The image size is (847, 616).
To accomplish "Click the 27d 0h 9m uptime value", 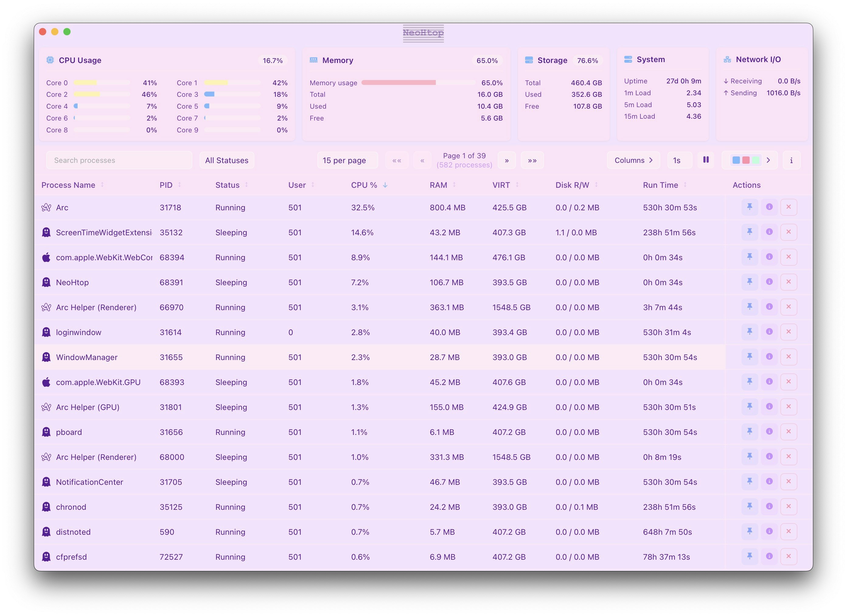I will tap(683, 81).
